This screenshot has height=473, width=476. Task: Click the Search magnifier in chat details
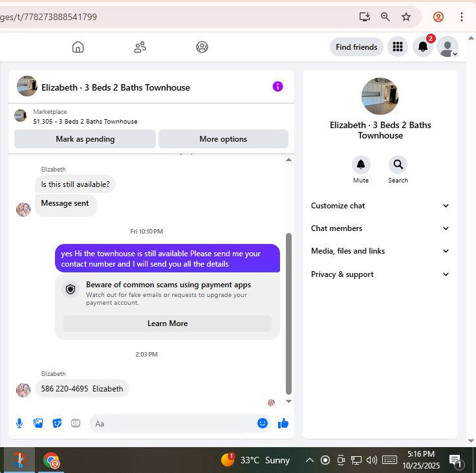point(398,164)
